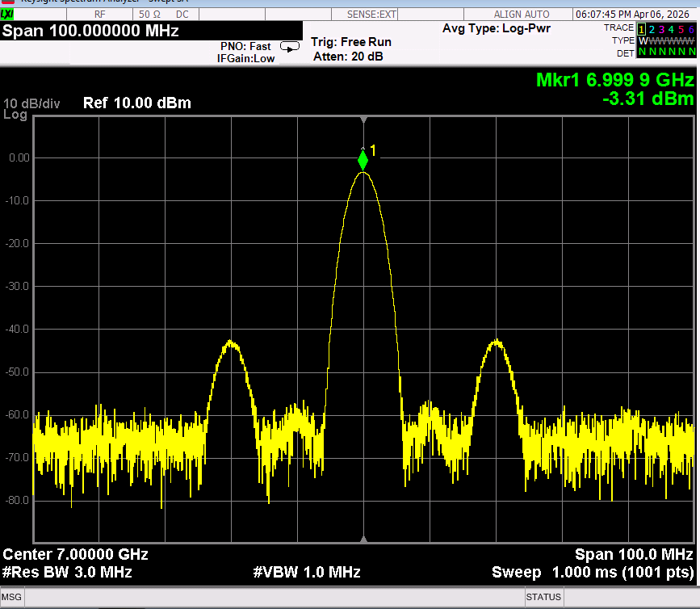Click the -40.0 axis label
This screenshot has height=609, width=700.
click(x=17, y=329)
